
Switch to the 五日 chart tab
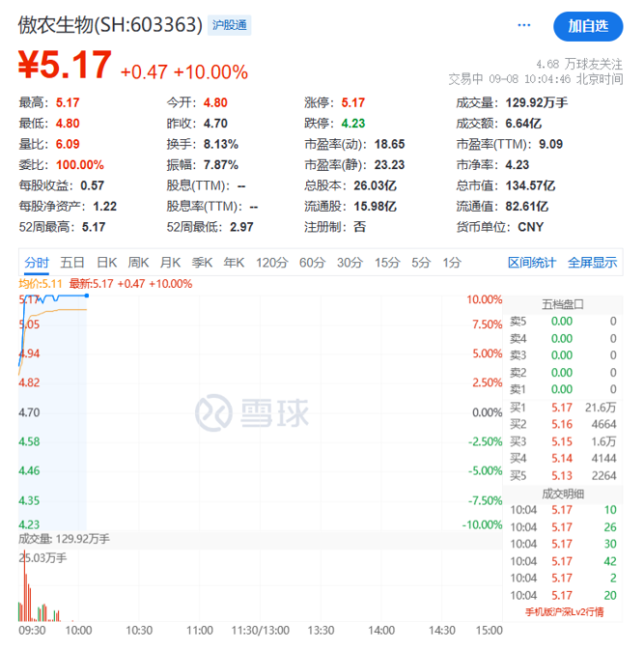click(x=72, y=263)
